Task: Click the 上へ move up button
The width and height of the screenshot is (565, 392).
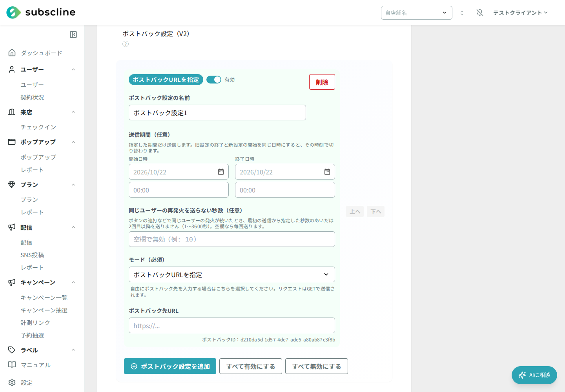Action: (x=355, y=211)
